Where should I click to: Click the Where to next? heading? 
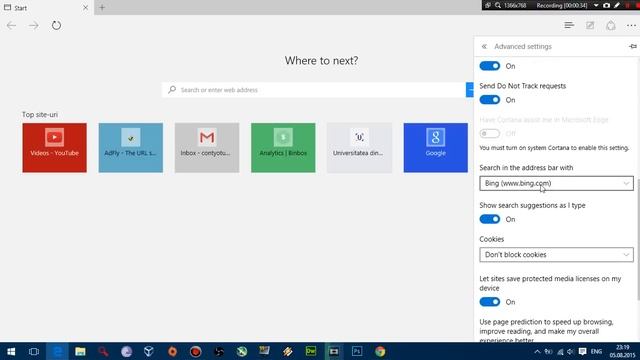(321, 60)
